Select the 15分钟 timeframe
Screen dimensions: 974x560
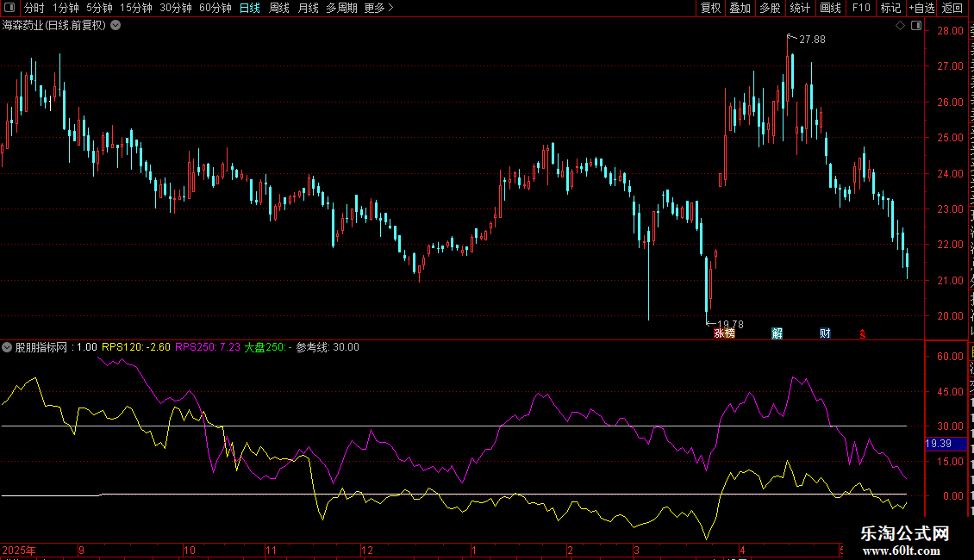[136, 8]
